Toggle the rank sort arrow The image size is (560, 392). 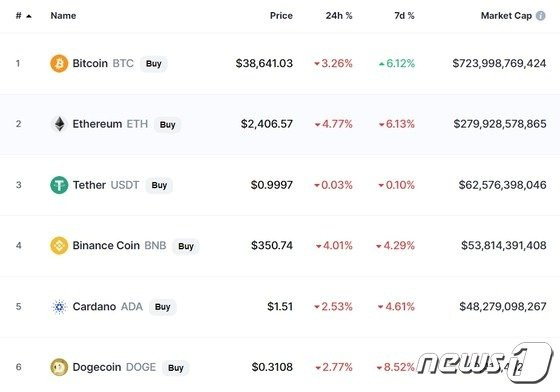29,16
